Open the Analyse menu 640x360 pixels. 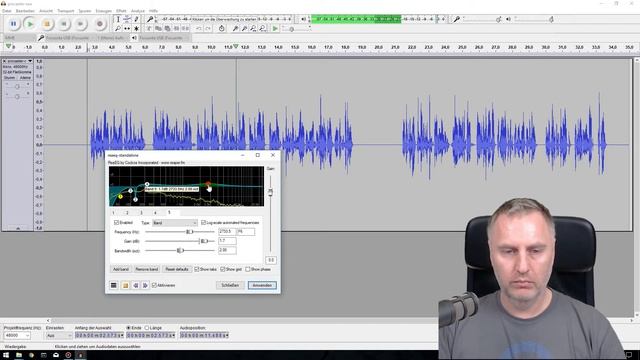pos(138,11)
